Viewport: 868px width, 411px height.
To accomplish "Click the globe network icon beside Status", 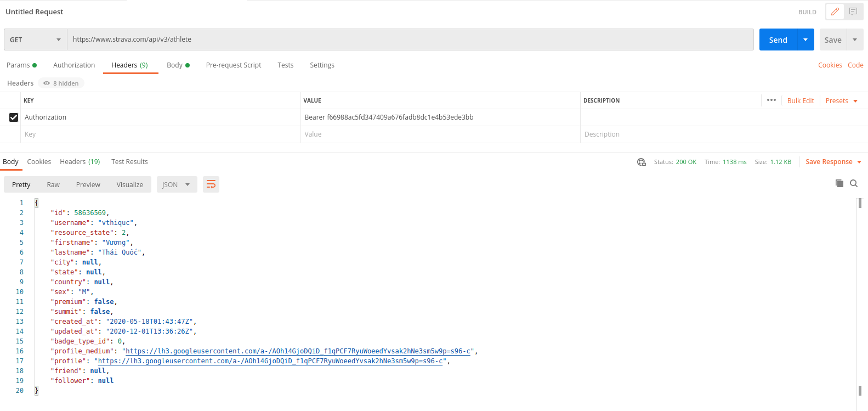I will coord(642,162).
